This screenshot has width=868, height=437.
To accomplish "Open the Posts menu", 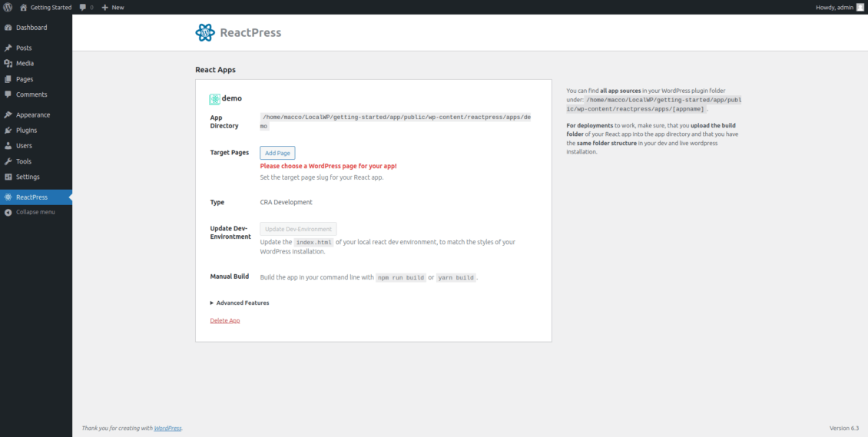I will [x=24, y=48].
